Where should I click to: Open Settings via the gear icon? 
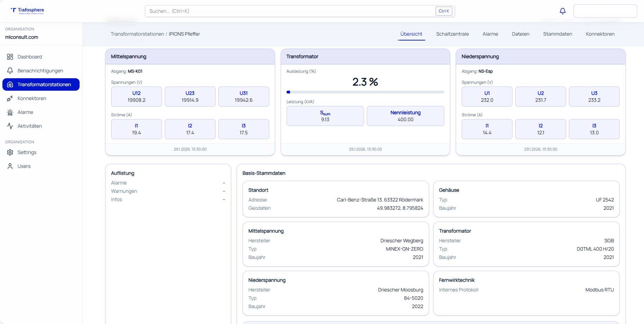pyautogui.click(x=10, y=152)
